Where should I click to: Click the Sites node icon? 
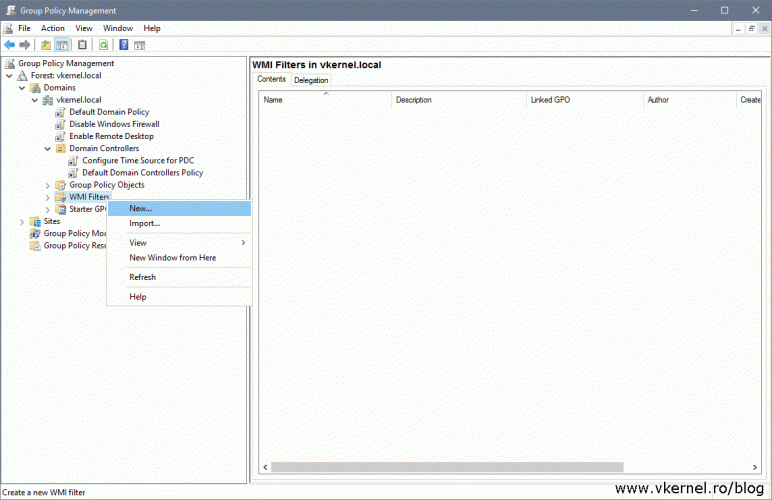coord(35,221)
